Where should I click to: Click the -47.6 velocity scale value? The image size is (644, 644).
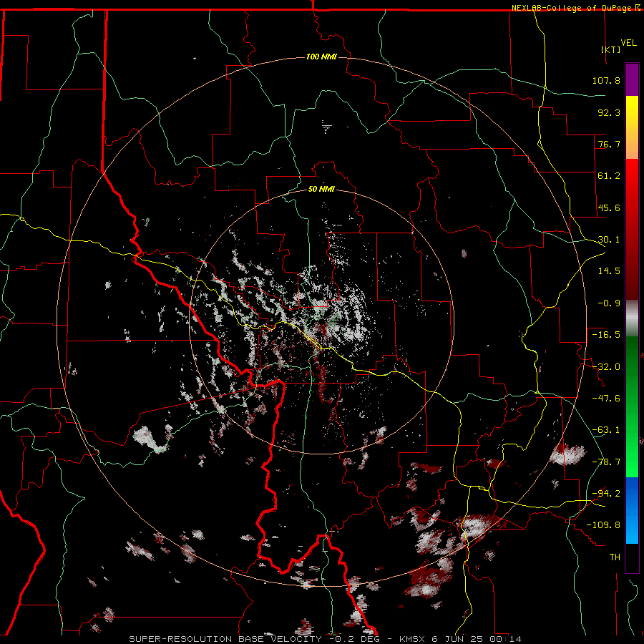(x=606, y=399)
